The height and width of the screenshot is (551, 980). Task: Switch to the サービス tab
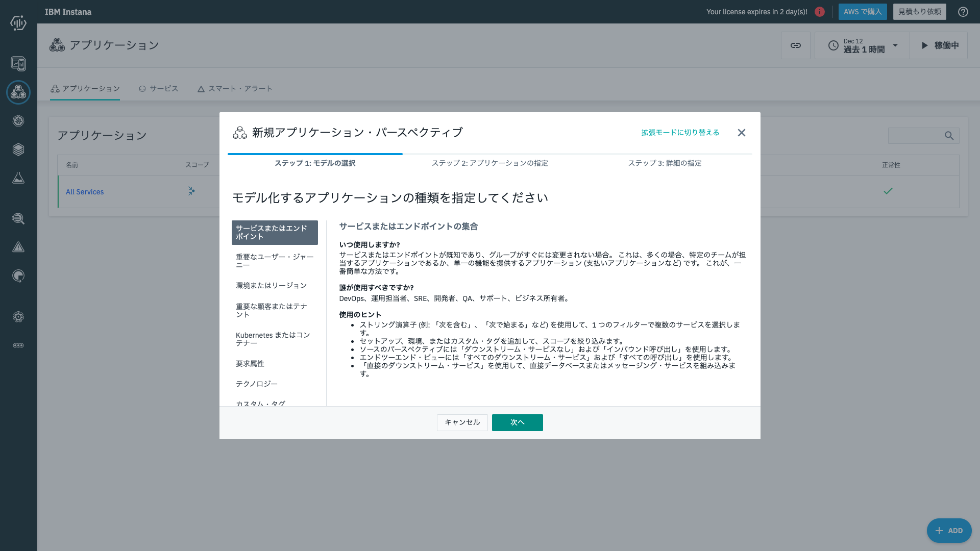pyautogui.click(x=159, y=88)
